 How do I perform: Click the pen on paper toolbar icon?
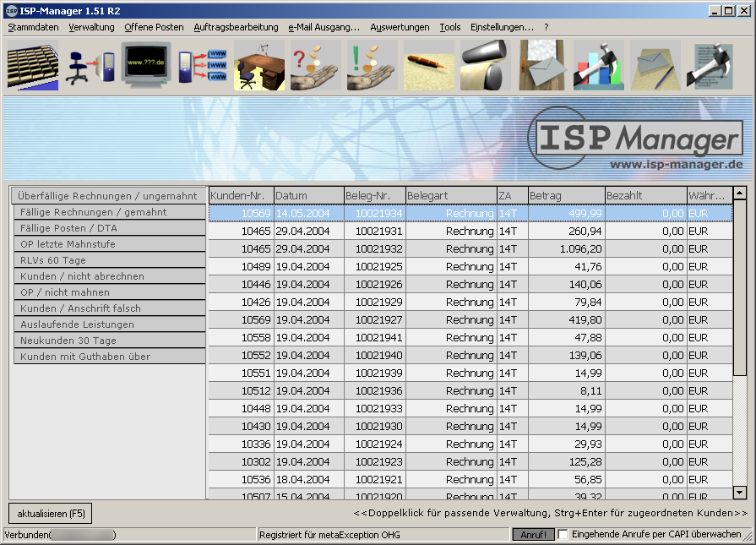428,66
